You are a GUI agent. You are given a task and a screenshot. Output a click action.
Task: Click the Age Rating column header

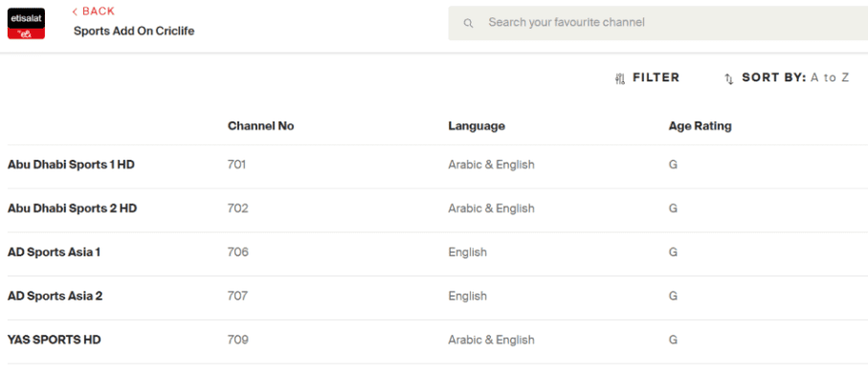point(701,126)
